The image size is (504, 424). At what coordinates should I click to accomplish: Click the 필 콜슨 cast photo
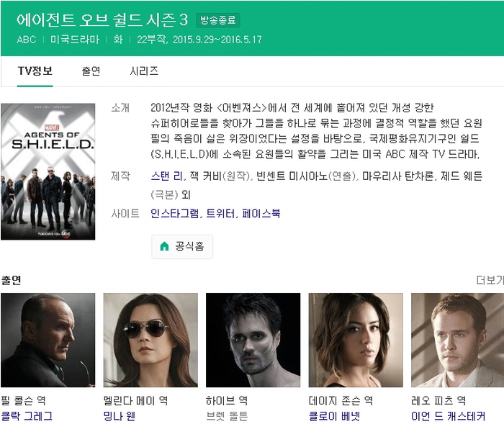[x=48, y=340]
